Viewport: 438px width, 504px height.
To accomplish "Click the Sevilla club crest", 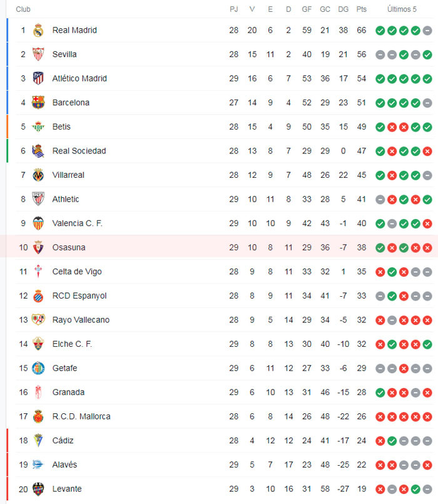I will [x=38, y=54].
